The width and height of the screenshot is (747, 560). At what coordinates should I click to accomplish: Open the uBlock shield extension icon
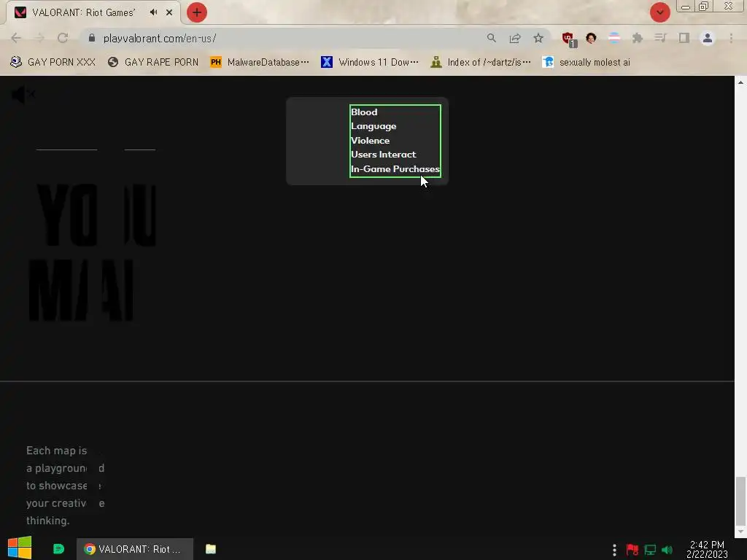click(568, 39)
